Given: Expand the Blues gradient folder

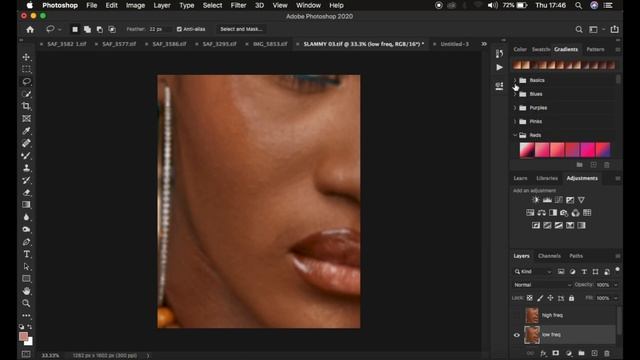Looking at the screenshot, I should pyautogui.click(x=515, y=94).
